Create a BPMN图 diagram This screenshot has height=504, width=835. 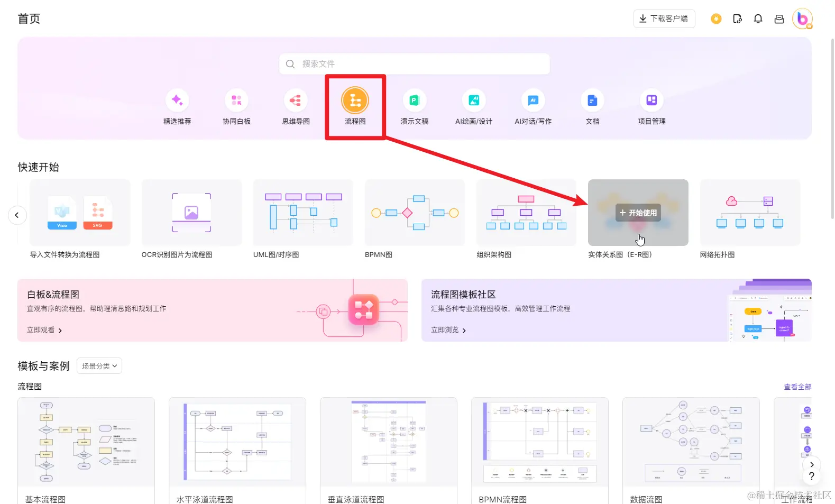click(415, 213)
